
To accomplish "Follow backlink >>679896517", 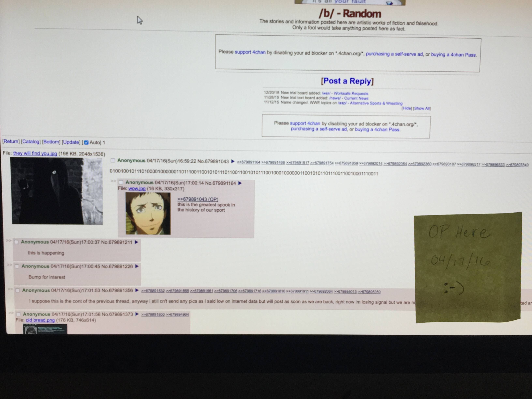I will pyautogui.click(x=469, y=164).
